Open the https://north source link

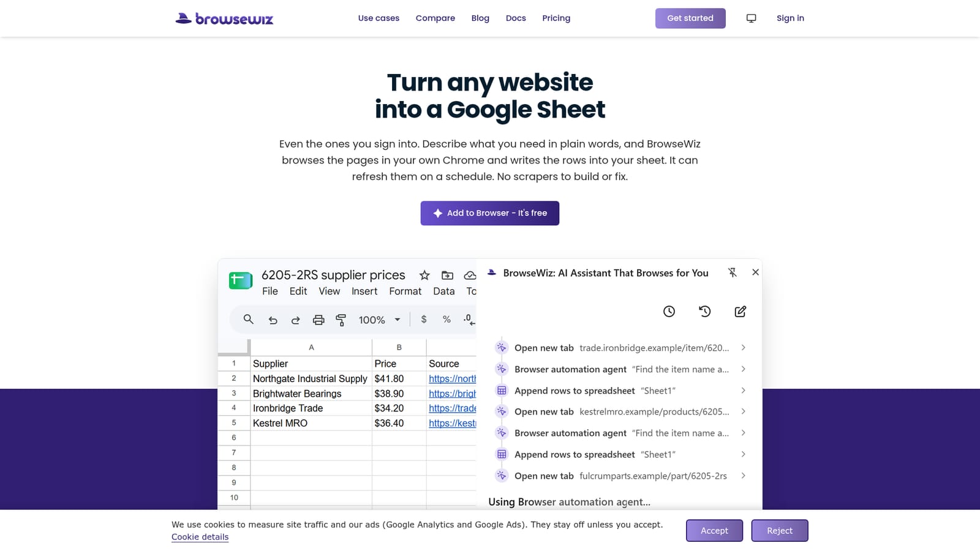(452, 379)
